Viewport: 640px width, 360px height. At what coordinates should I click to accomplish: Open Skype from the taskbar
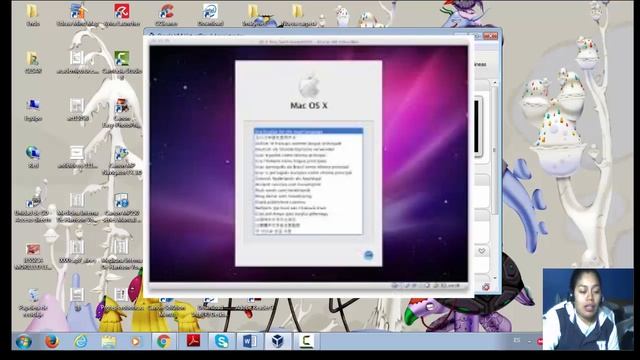point(222,341)
